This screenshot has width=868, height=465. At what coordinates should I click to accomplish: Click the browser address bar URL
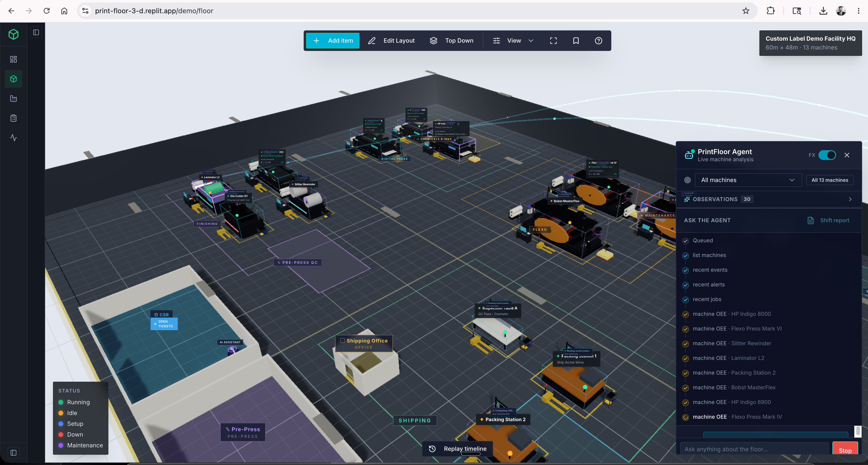pos(154,11)
